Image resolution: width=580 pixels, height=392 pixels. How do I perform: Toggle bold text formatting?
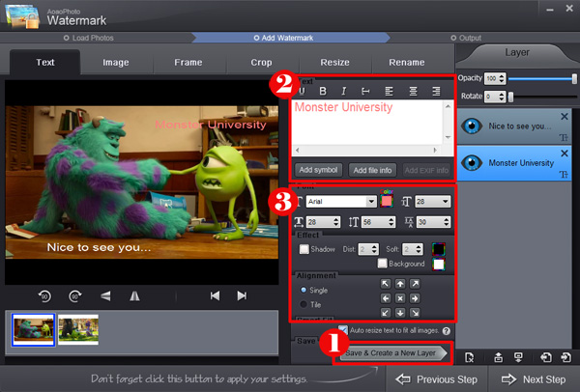click(323, 91)
